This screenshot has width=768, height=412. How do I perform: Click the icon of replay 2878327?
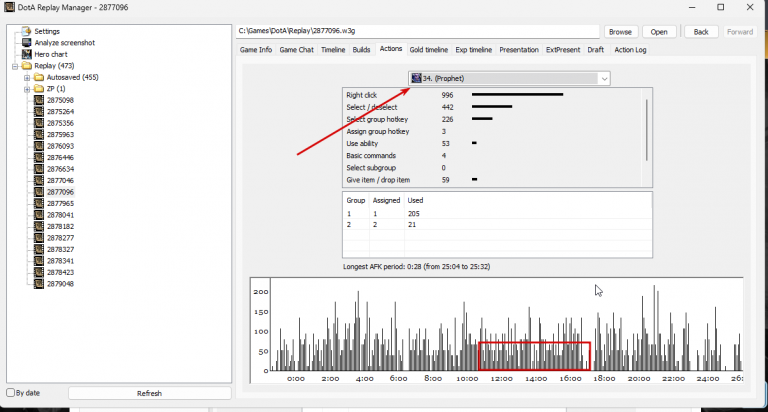point(39,249)
